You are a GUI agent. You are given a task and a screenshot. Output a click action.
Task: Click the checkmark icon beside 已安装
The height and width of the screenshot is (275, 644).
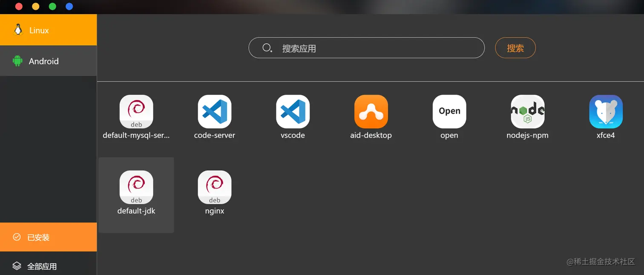(17, 237)
